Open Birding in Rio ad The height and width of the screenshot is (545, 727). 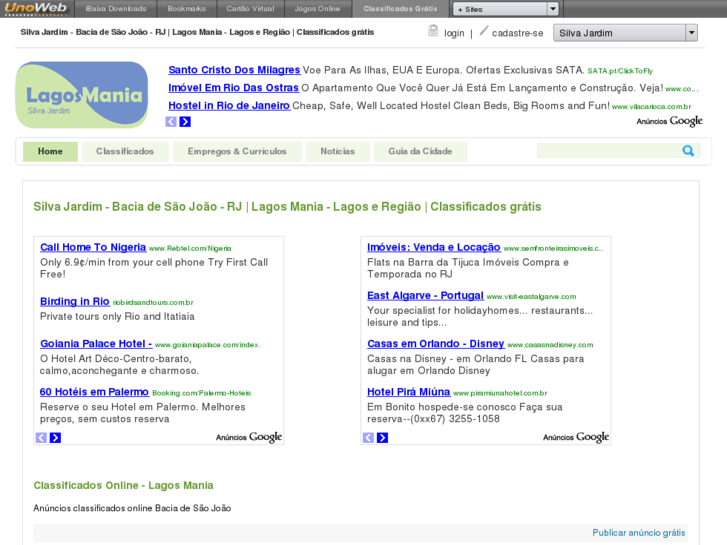pos(75,301)
